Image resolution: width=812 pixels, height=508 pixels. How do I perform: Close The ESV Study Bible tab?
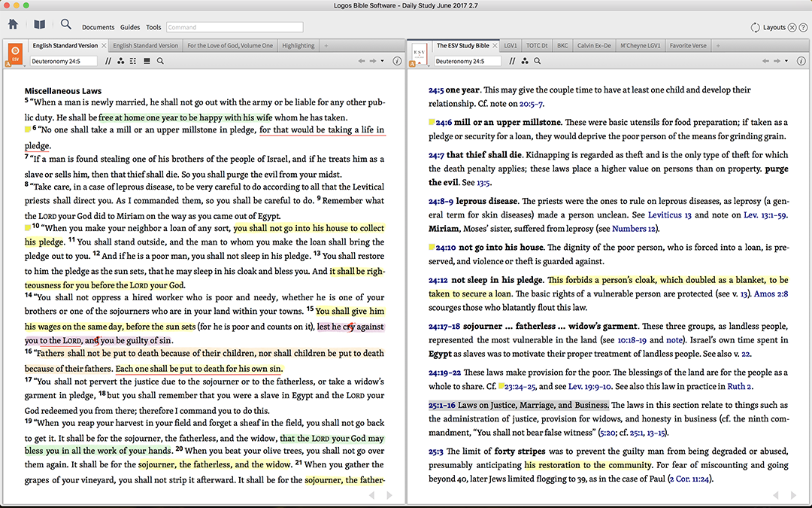[x=495, y=46]
